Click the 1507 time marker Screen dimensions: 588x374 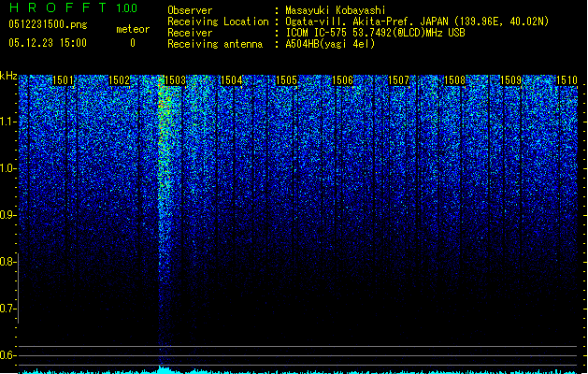point(398,80)
